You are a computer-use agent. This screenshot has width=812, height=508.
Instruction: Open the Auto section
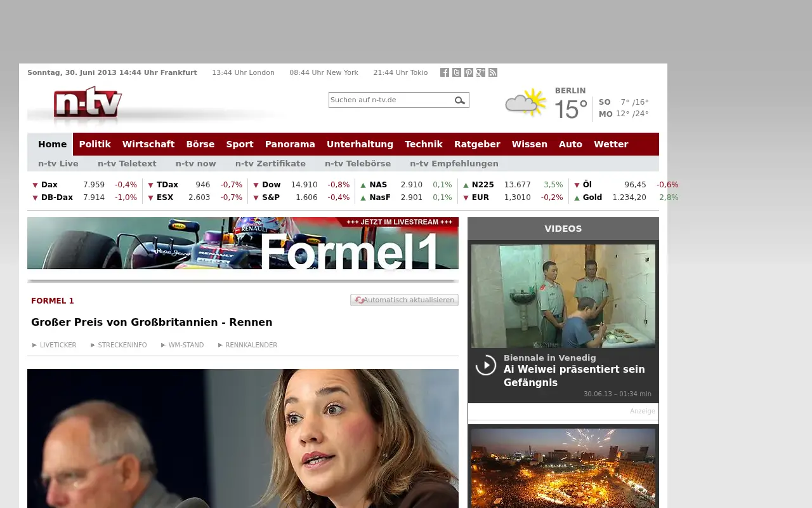(x=570, y=144)
